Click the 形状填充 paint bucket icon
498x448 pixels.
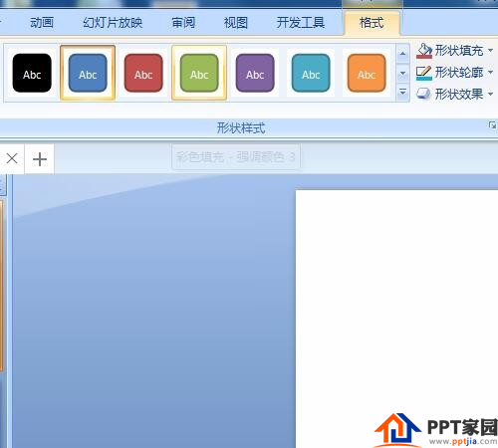tap(424, 51)
